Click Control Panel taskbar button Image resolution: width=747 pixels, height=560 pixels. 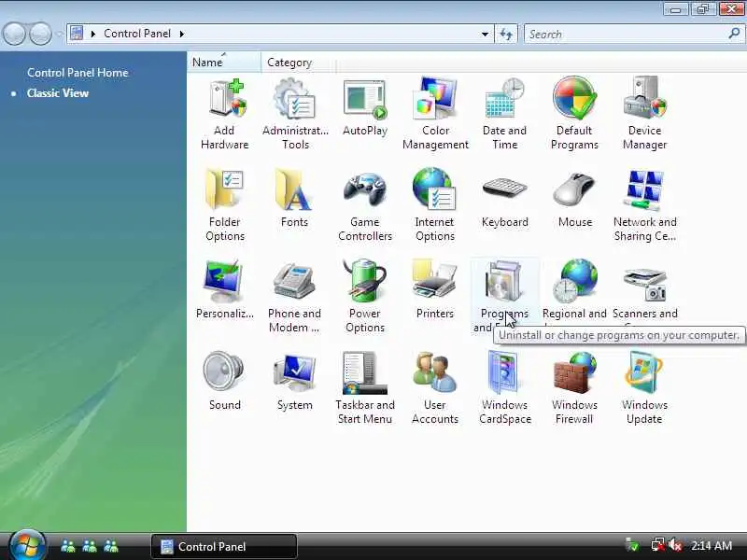pos(224,546)
